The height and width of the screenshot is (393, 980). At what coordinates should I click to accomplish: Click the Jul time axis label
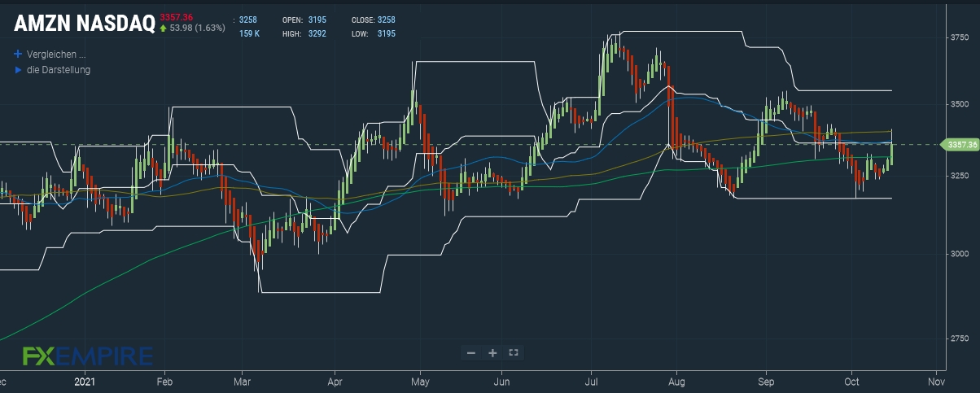pyautogui.click(x=592, y=380)
